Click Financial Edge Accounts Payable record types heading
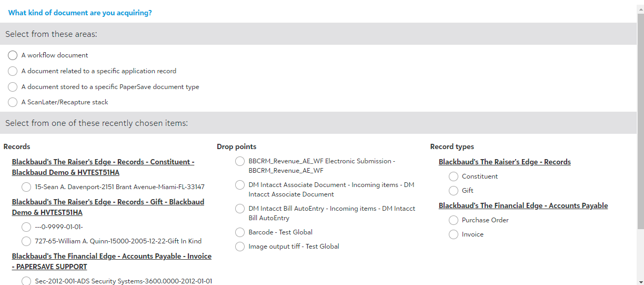This screenshot has width=644, height=285. point(523,206)
